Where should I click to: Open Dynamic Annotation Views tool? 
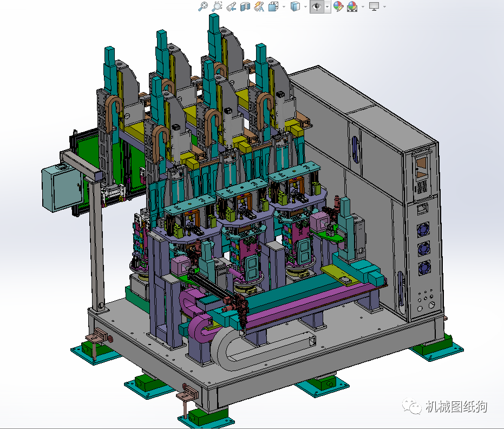[259, 6]
